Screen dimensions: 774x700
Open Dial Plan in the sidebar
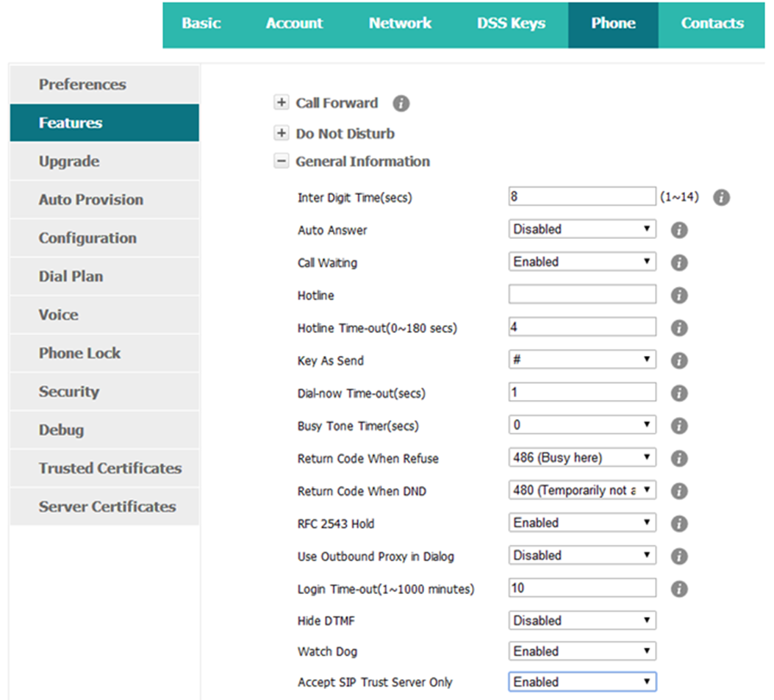[x=104, y=276]
